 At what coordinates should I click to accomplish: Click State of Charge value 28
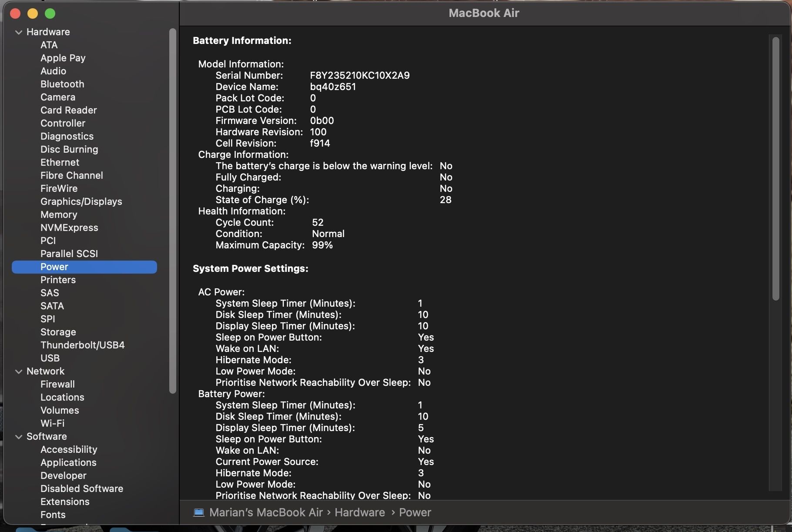click(x=445, y=200)
